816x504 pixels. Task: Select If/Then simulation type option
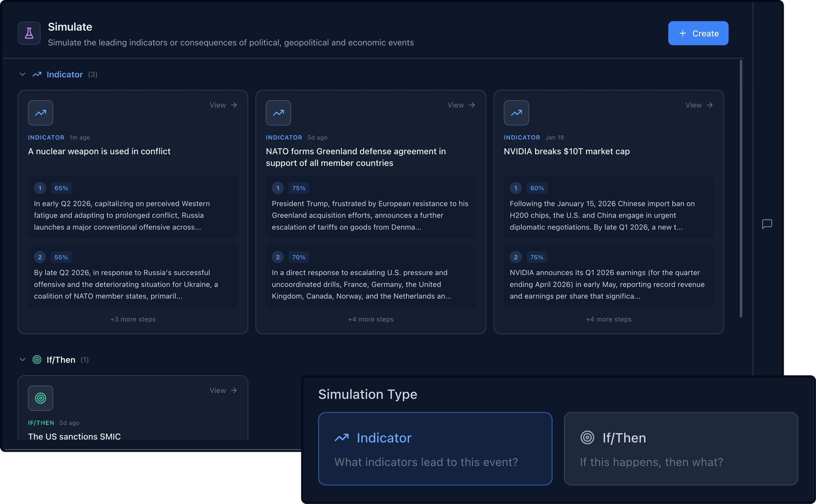coord(680,448)
